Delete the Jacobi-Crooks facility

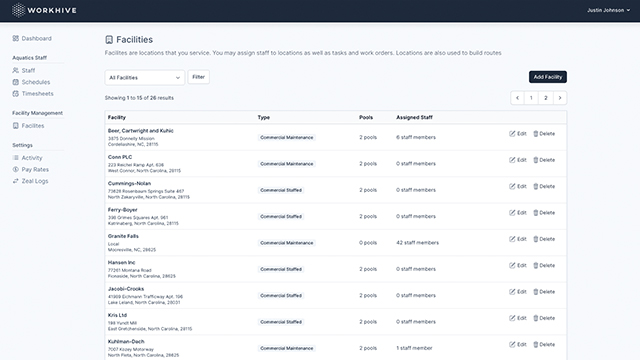point(544,291)
